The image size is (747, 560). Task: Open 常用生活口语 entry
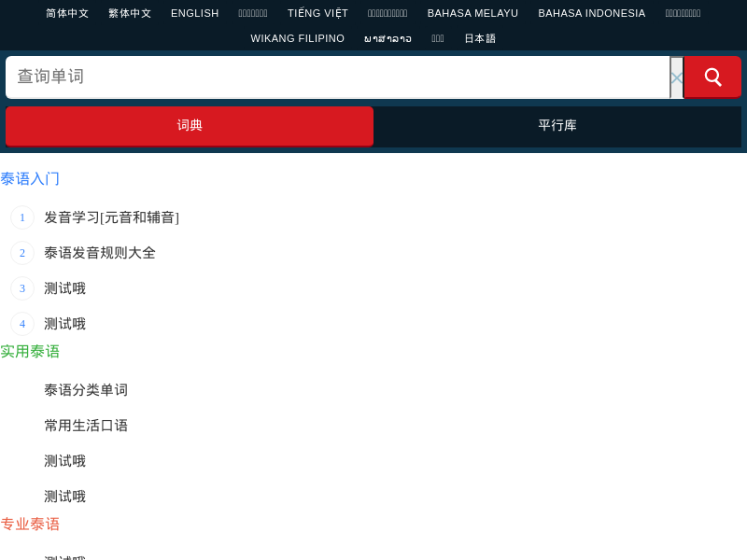[x=86, y=426]
